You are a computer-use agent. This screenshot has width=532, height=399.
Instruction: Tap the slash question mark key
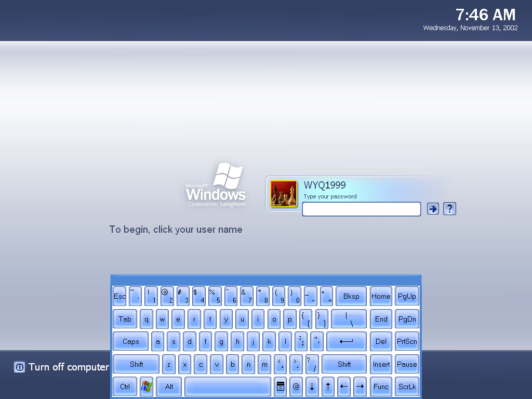pyautogui.click(x=312, y=364)
